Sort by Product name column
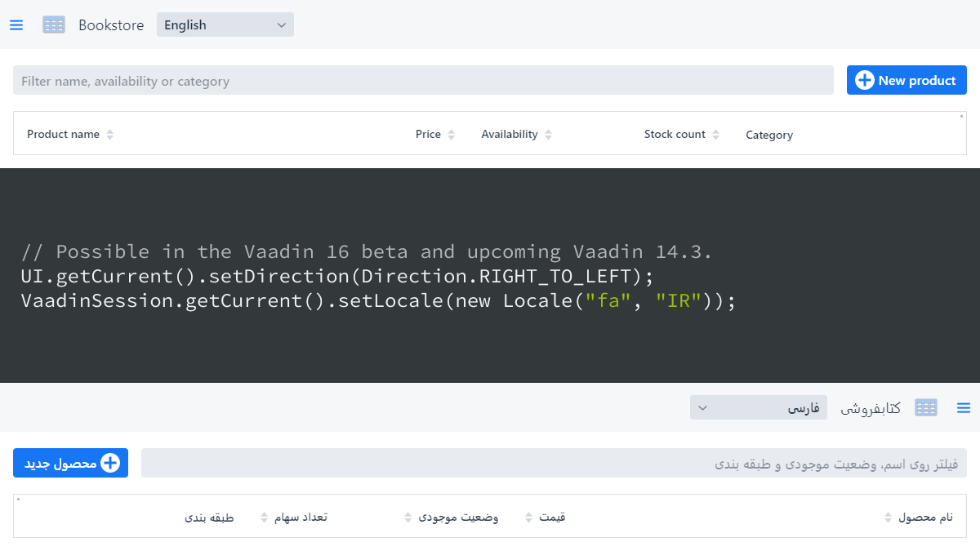This screenshot has height=551, width=980. tap(110, 135)
